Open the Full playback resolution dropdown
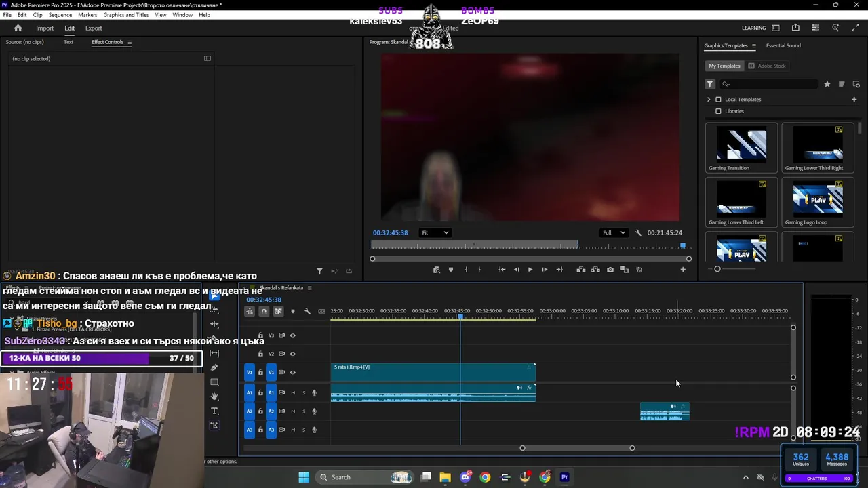 [613, 232]
